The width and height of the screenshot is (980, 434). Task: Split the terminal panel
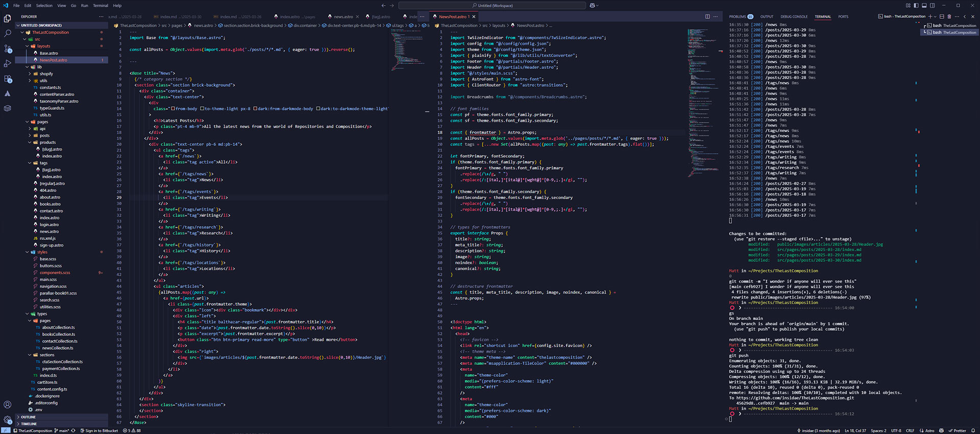pyautogui.click(x=942, y=16)
